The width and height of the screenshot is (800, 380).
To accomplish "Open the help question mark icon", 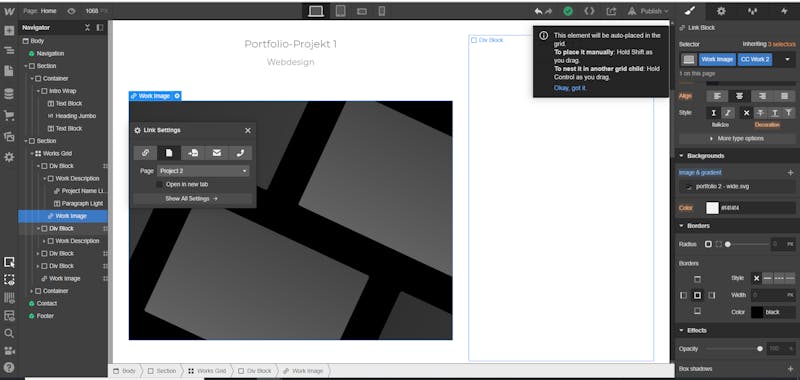I will (x=9, y=367).
